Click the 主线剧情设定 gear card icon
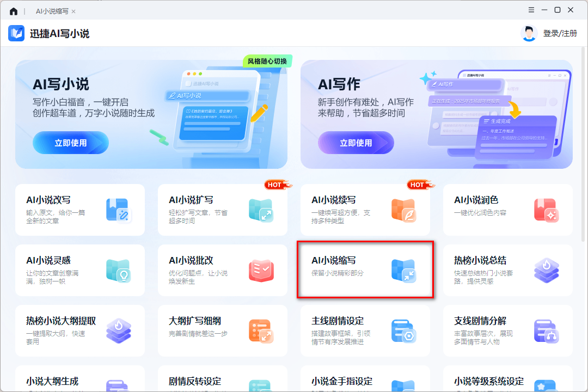The width and height of the screenshot is (588, 392). point(404,331)
